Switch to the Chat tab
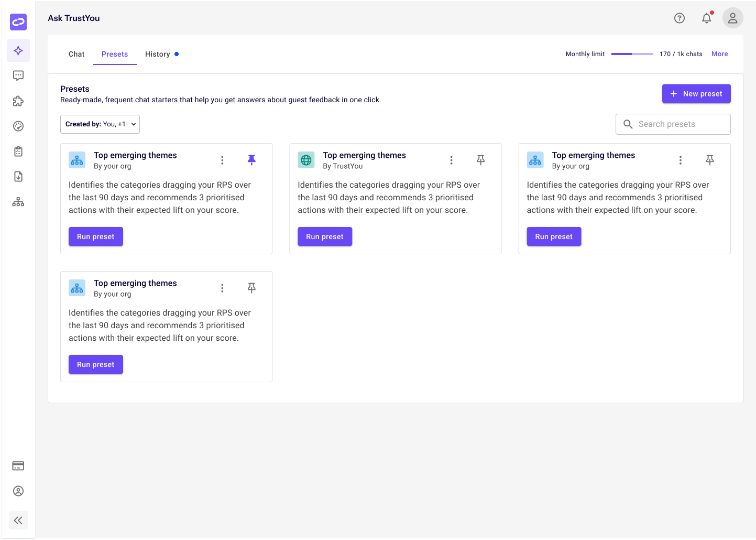Viewport: 756px width, 540px height. pyautogui.click(x=76, y=54)
